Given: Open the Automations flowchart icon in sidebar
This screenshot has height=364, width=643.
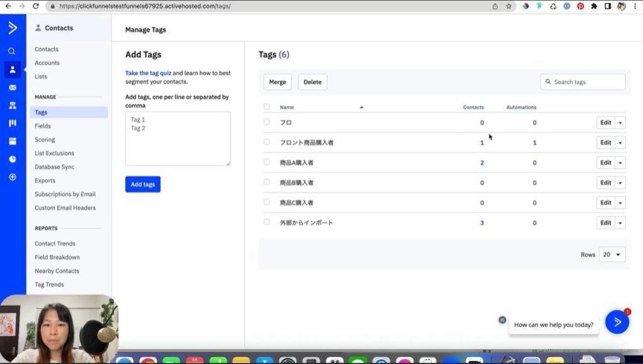Looking at the screenshot, I should tap(12, 105).
